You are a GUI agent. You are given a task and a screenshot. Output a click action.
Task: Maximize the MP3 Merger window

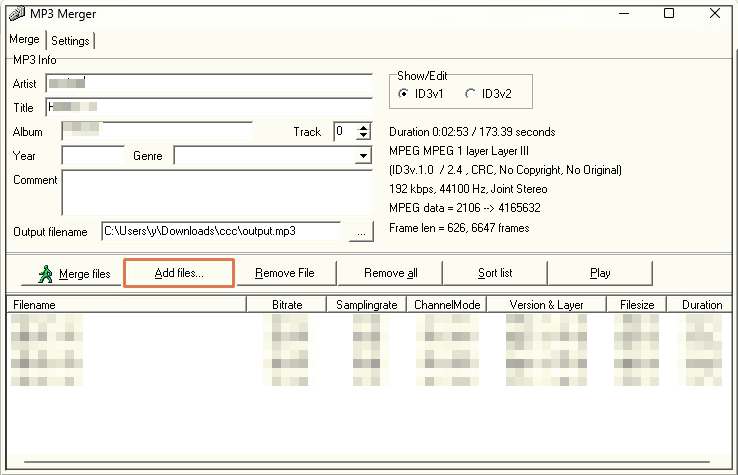(669, 13)
